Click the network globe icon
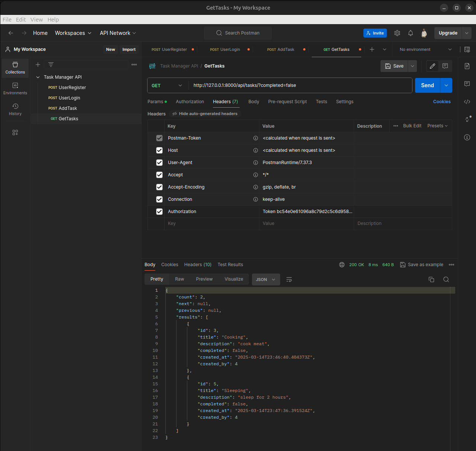 click(x=342, y=265)
